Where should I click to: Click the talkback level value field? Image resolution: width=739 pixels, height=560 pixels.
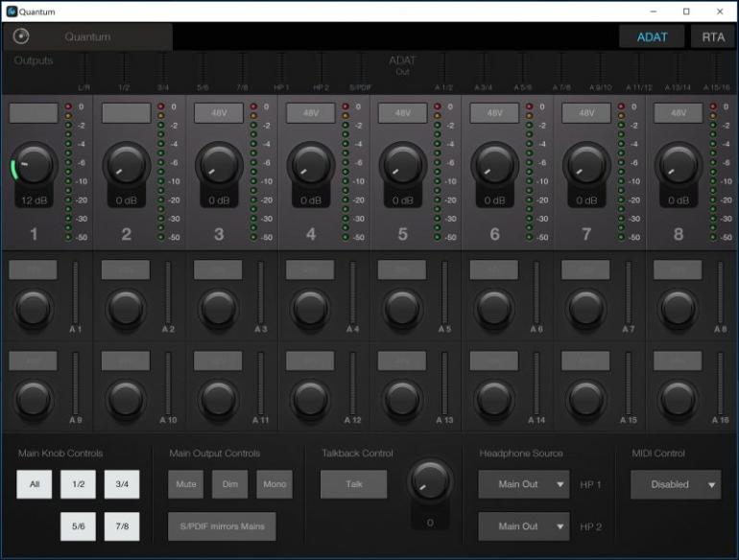pyautogui.click(x=430, y=523)
